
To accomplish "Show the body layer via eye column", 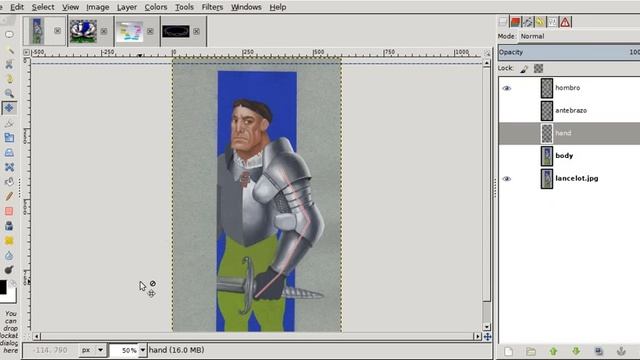I will click(507, 156).
